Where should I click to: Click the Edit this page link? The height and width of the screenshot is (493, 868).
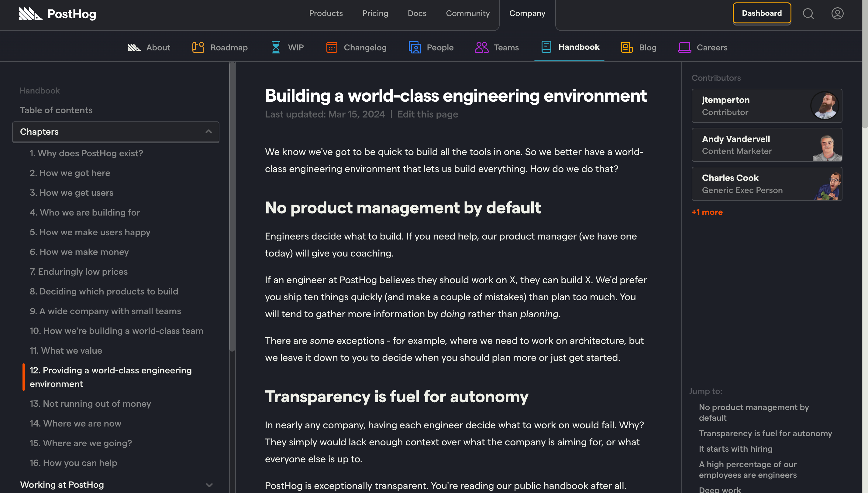(x=427, y=114)
